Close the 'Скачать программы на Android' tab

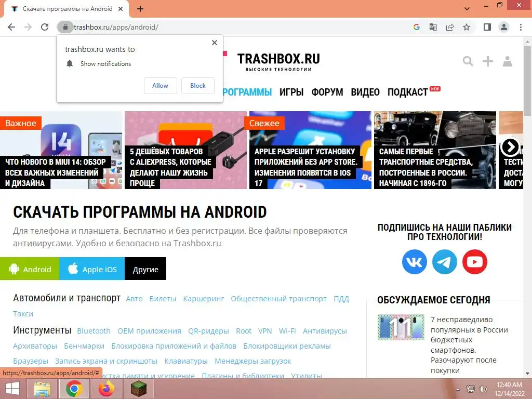(121, 9)
